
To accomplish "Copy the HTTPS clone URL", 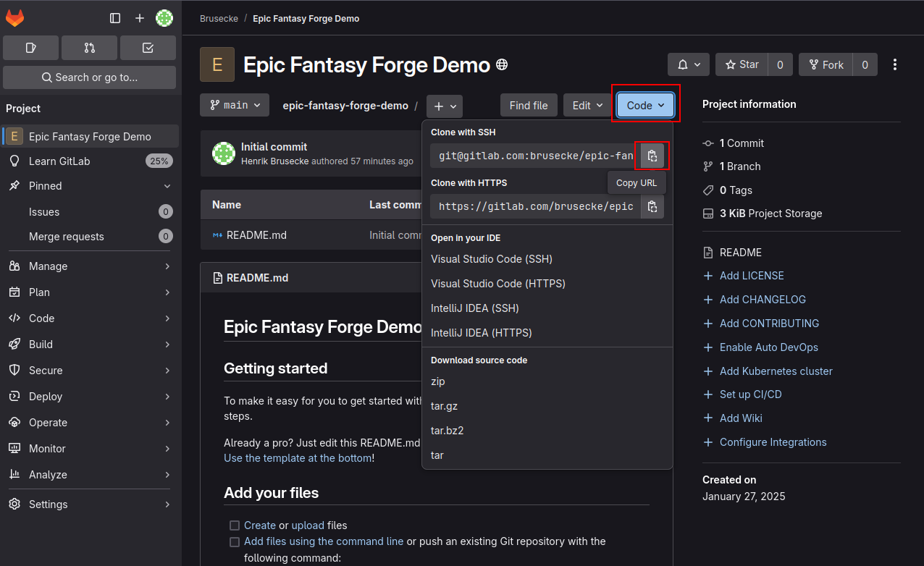I will click(x=652, y=206).
